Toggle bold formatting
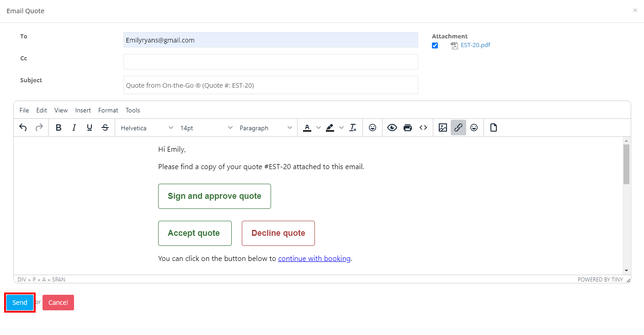This screenshot has width=644, height=335. click(59, 128)
